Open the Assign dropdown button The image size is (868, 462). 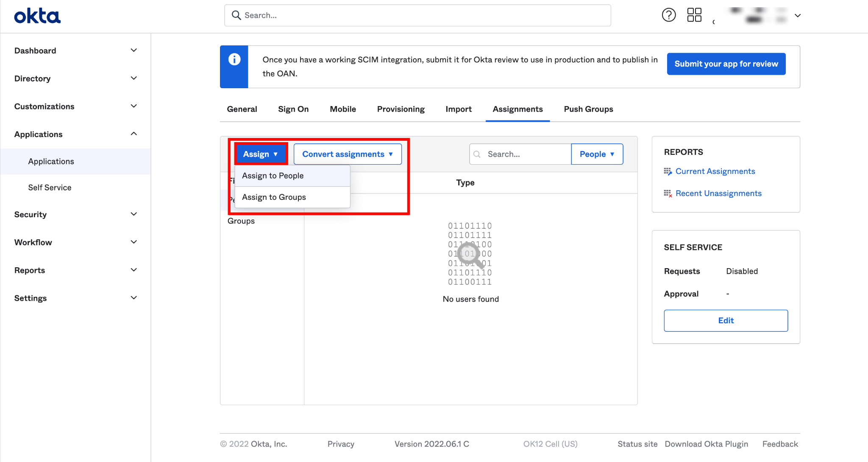point(261,154)
